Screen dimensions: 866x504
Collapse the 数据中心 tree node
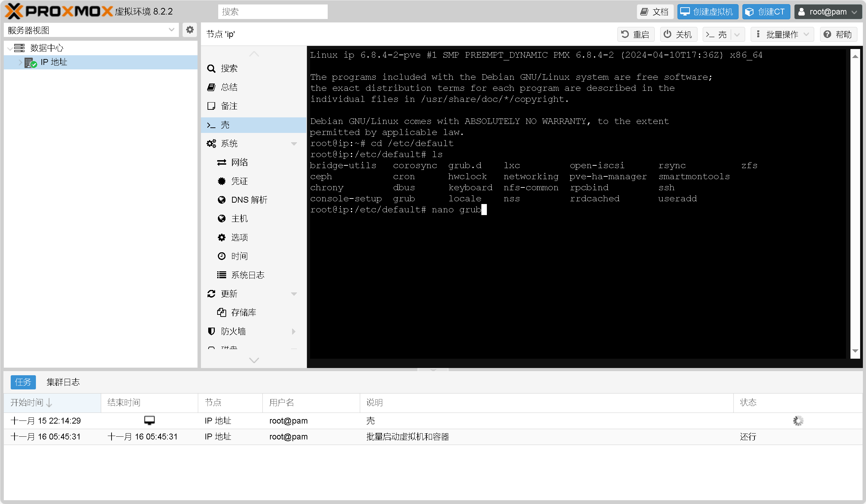click(10, 48)
